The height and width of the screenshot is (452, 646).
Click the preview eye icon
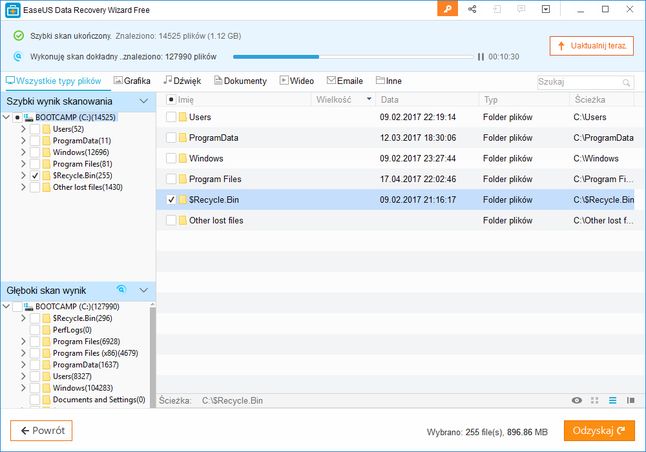point(577,400)
